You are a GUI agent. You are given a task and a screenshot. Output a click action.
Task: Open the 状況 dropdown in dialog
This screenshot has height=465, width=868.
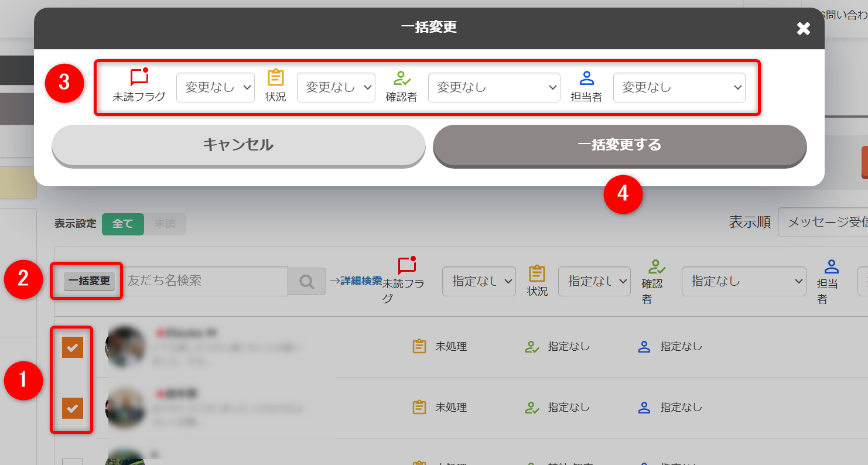click(x=336, y=87)
